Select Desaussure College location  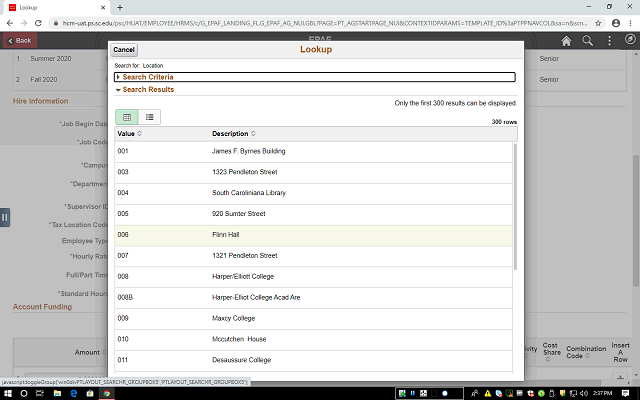point(241,360)
